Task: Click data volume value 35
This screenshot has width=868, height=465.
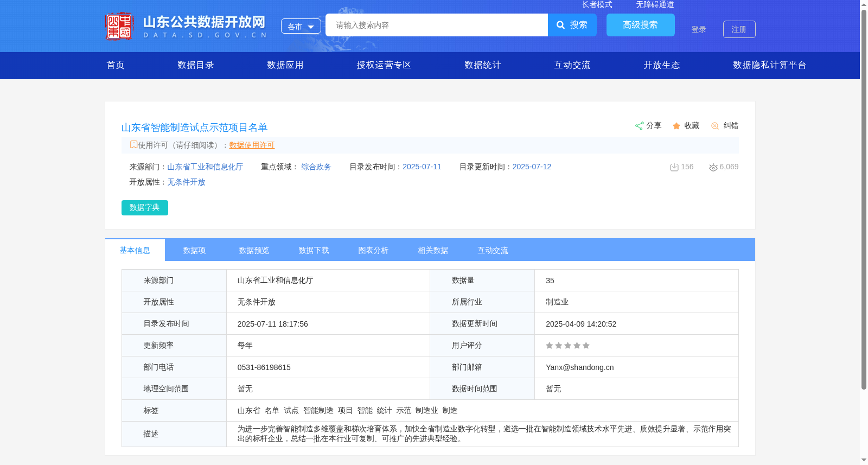Action: coord(550,281)
